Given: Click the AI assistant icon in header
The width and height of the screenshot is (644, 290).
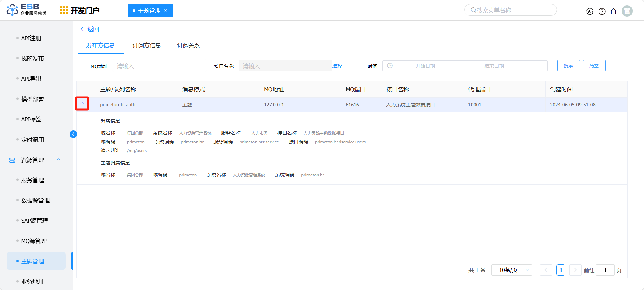Looking at the screenshot, I should click(590, 11).
